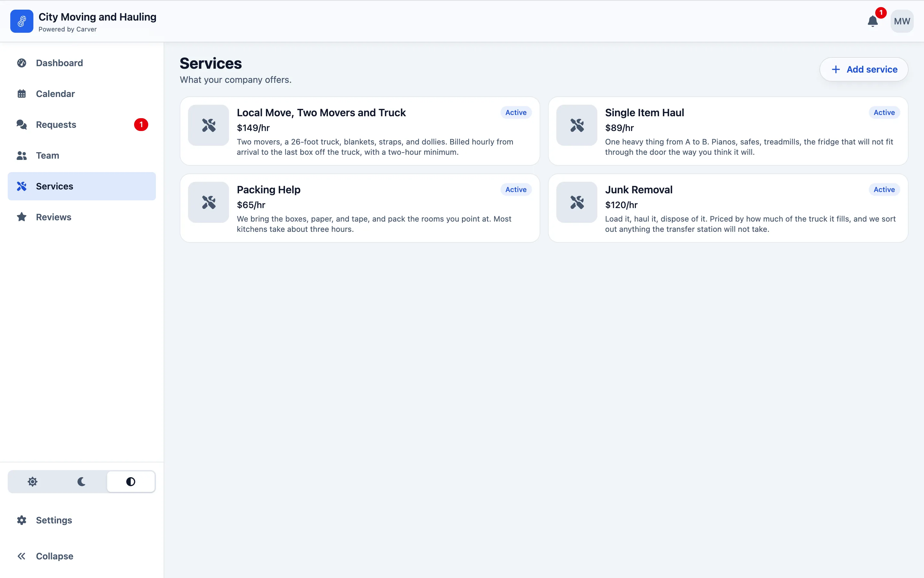Open the Packing Help service
The width and height of the screenshot is (924, 578).
(x=360, y=208)
